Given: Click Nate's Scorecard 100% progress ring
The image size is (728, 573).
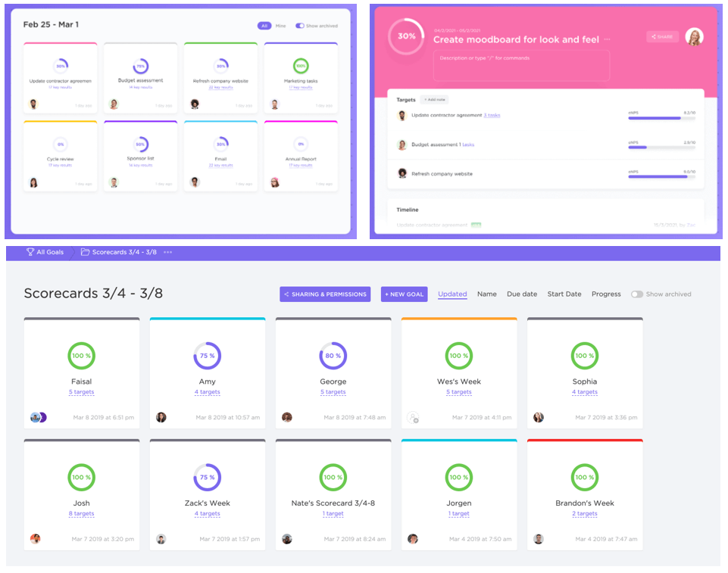Looking at the screenshot, I should point(333,478).
